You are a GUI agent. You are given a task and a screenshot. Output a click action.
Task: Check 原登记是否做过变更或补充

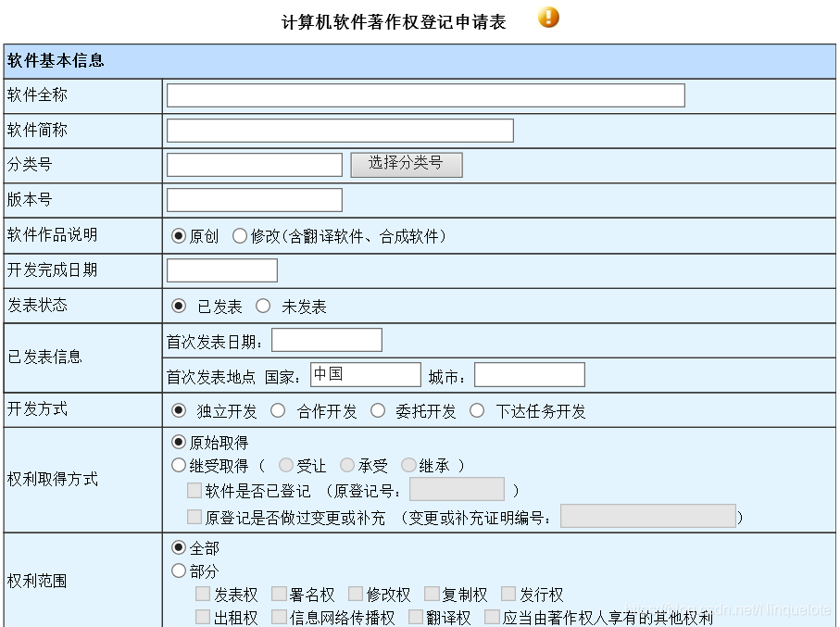click(x=194, y=517)
